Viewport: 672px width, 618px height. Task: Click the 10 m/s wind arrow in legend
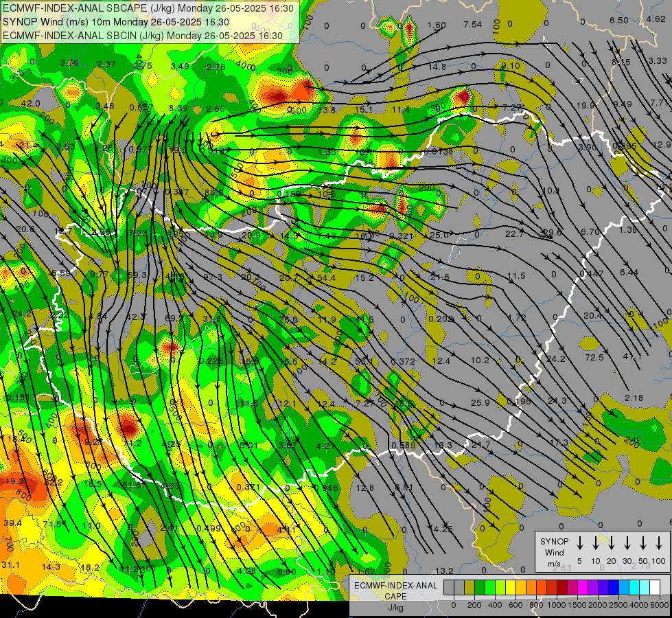point(595,542)
